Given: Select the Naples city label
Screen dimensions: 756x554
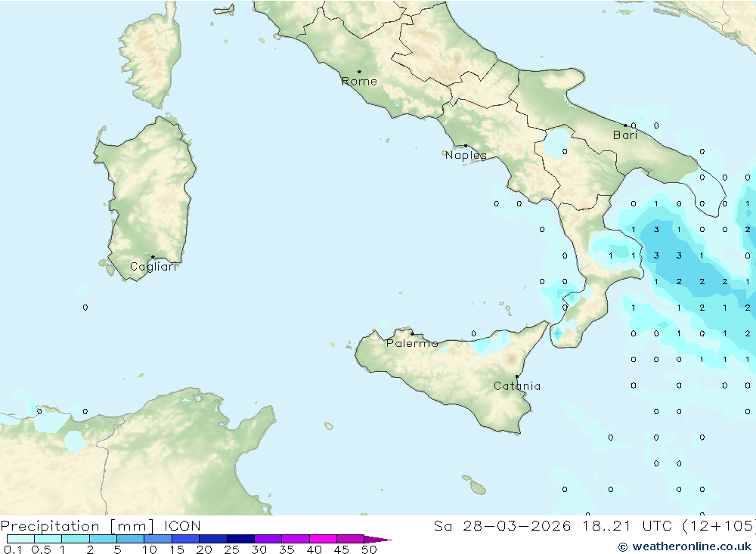Looking at the screenshot, I should pyautogui.click(x=466, y=155).
